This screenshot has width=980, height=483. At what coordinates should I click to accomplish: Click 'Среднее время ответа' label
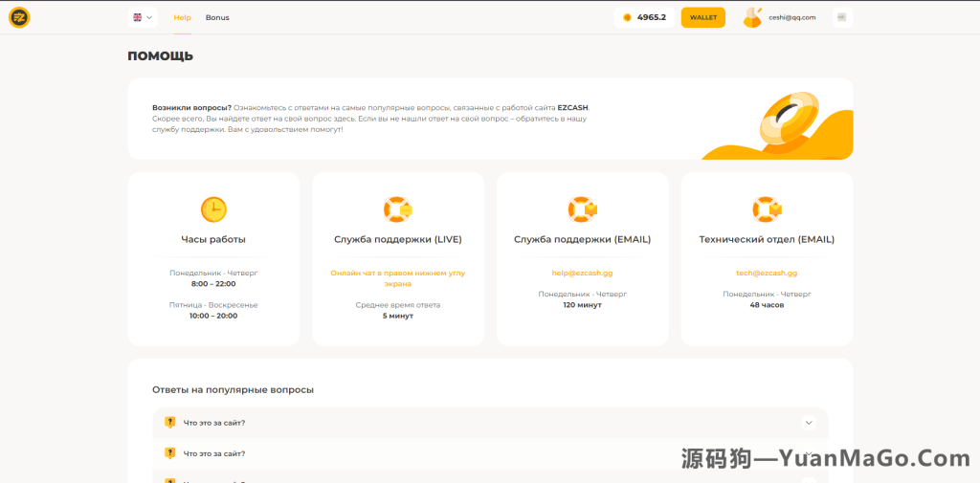click(x=398, y=305)
